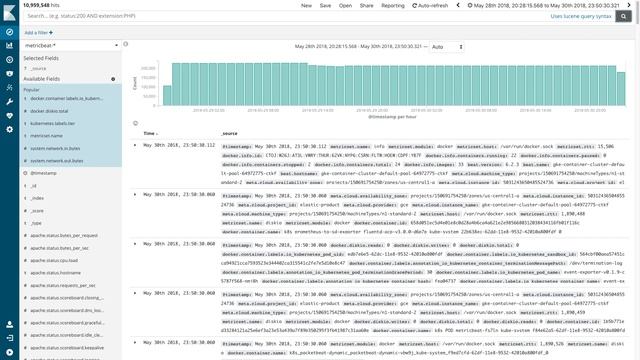Screen dimensions: 640x360
Task: Open the Dashboard app icon
Action: (x=9, y=60)
